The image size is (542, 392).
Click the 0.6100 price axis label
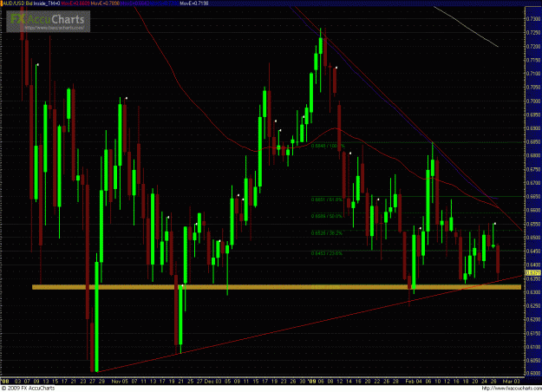pos(533,346)
